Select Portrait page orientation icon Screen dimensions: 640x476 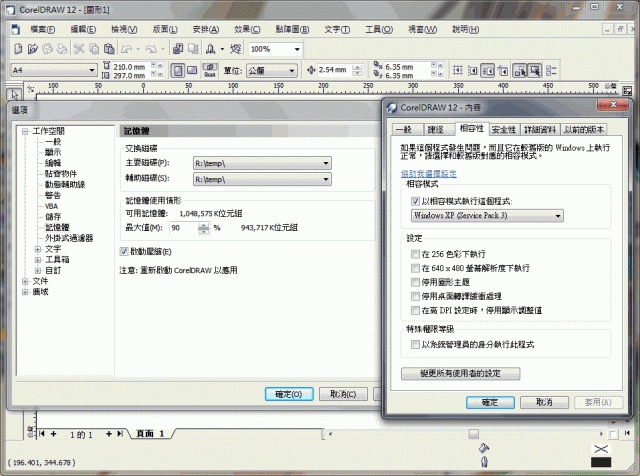[x=178, y=71]
